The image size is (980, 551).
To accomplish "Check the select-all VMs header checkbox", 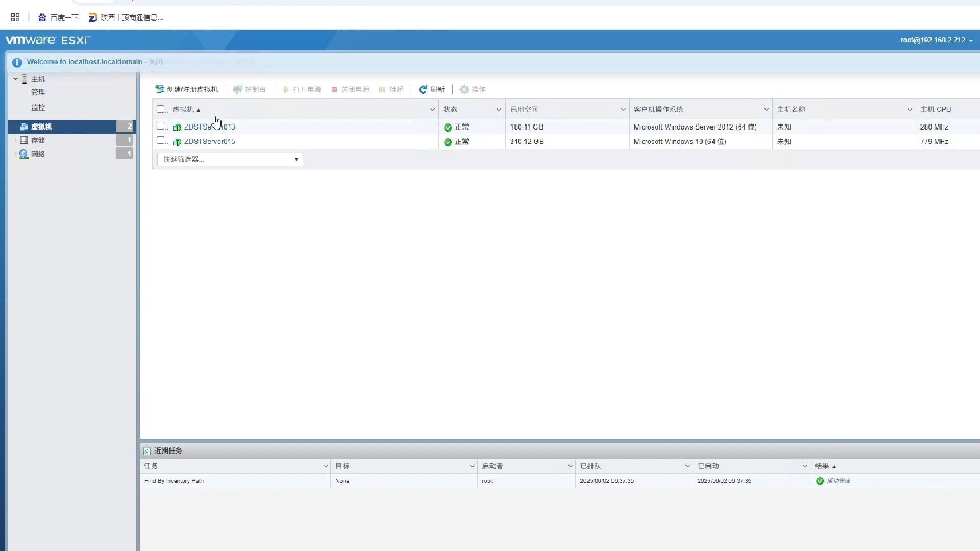I will pos(161,109).
